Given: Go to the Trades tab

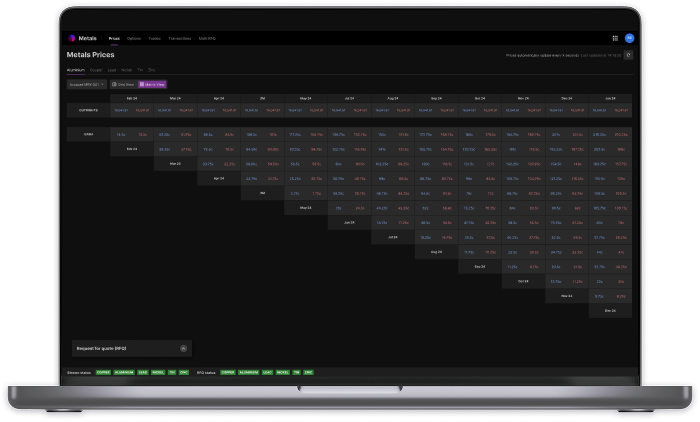Looking at the screenshot, I should [x=154, y=38].
